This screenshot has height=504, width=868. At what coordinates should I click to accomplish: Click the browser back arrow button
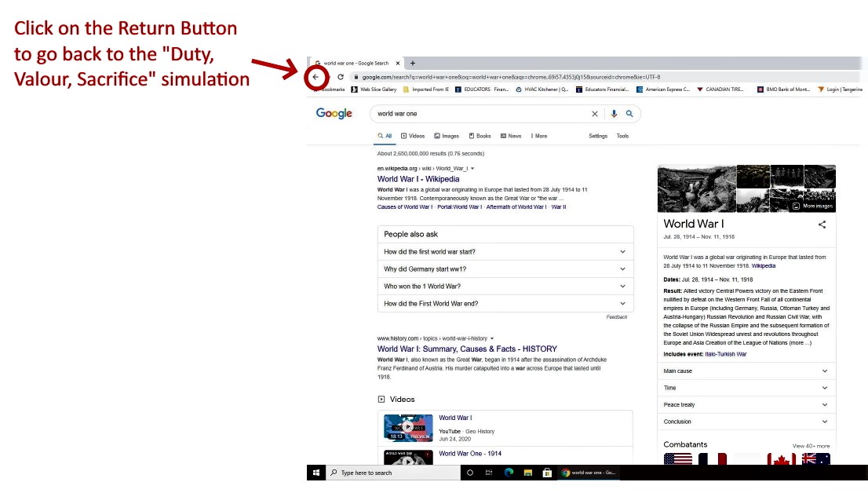click(x=315, y=77)
